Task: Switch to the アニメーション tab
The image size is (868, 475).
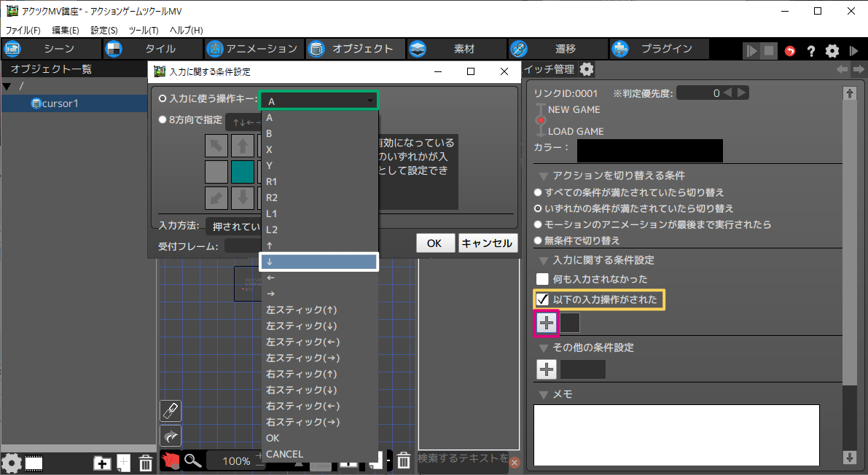Action: tap(252, 49)
